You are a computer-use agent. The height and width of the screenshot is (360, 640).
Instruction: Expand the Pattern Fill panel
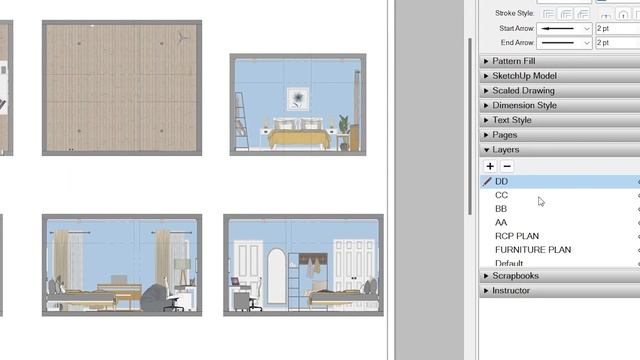(x=560, y=61)
